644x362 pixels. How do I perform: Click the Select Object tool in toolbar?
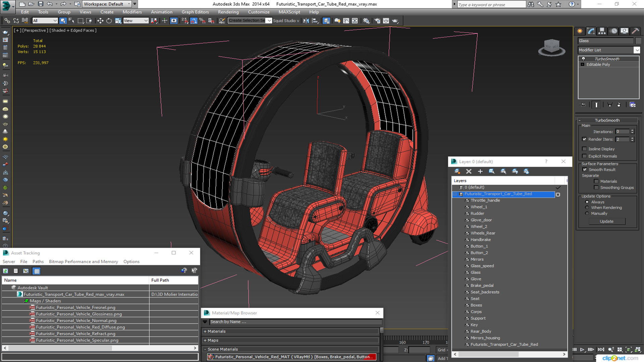click(x=63, y=21)
